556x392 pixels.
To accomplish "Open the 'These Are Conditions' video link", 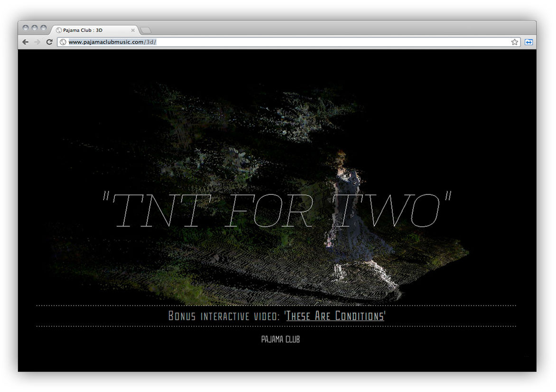I will pyautogui.click(x=335, y=316).
